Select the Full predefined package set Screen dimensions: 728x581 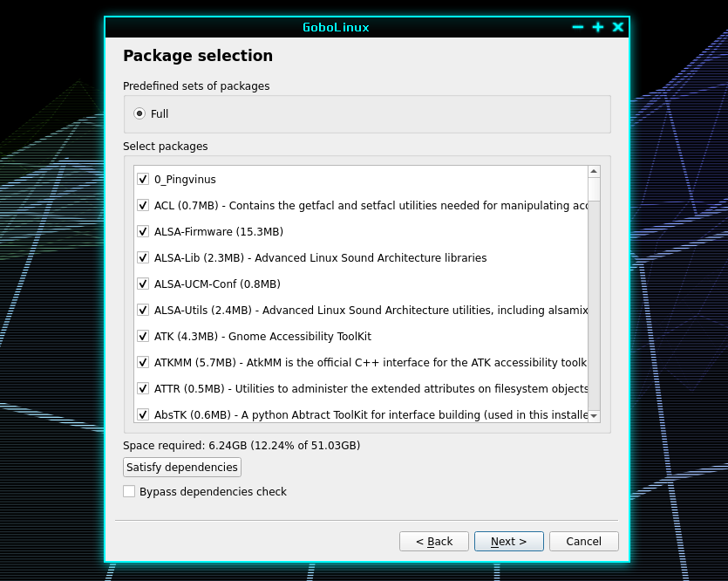pos(139,113)
